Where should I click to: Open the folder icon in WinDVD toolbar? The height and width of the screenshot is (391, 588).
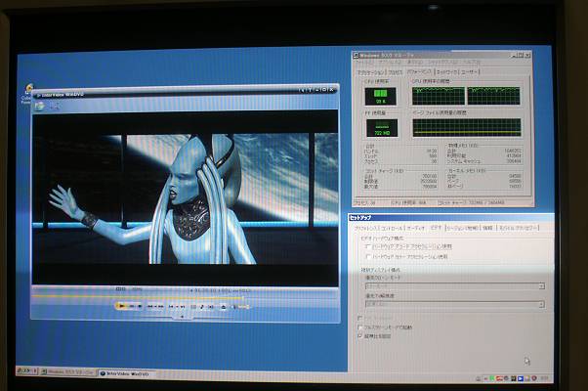click(39, 107)
